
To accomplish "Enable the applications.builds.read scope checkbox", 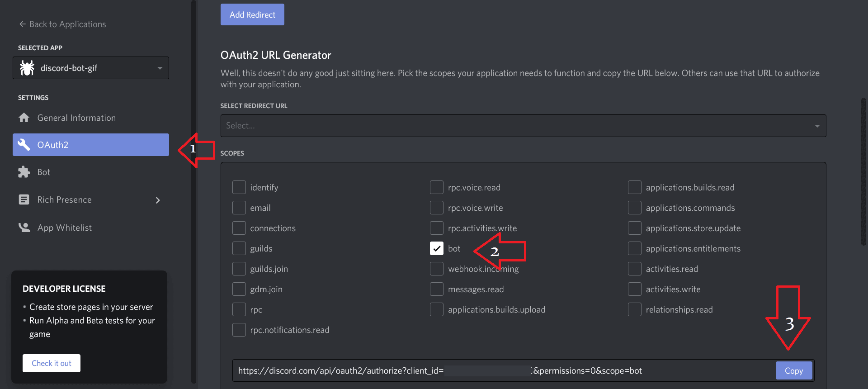I will click(635, 187).
